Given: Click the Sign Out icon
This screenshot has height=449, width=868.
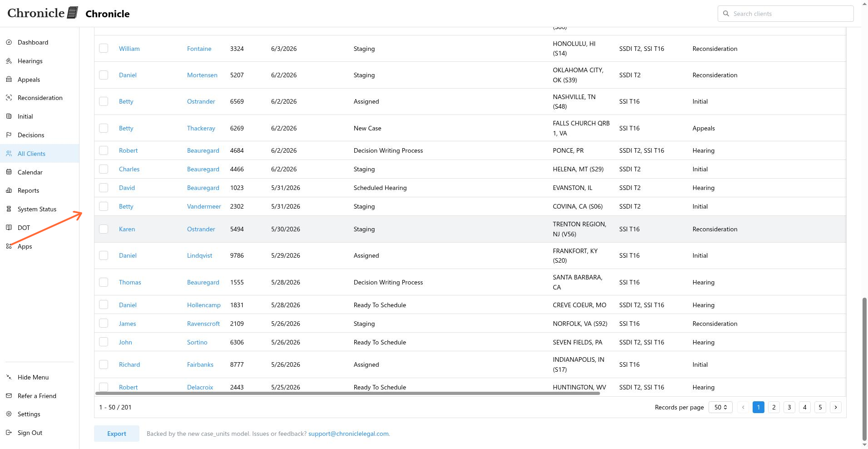Looking at the screenshot, I should (x=9, y=433).
